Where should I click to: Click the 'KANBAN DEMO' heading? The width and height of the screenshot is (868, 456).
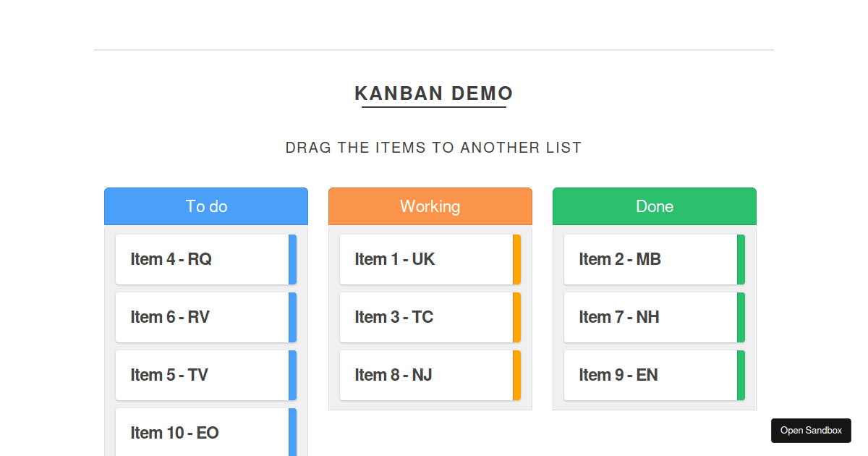pyautogui.click(x=433, y=93)
